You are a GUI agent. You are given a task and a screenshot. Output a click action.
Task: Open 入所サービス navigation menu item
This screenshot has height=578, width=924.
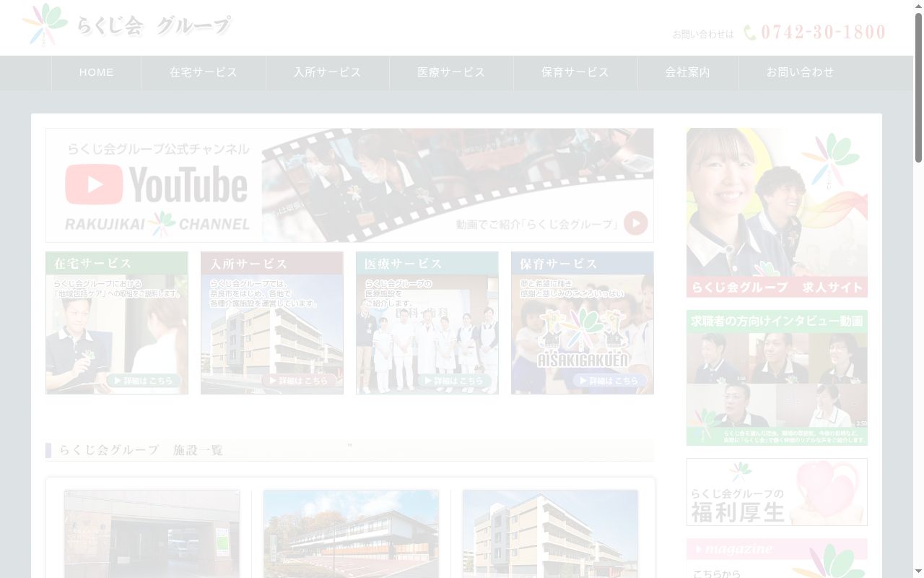click(x=328, y=72)
